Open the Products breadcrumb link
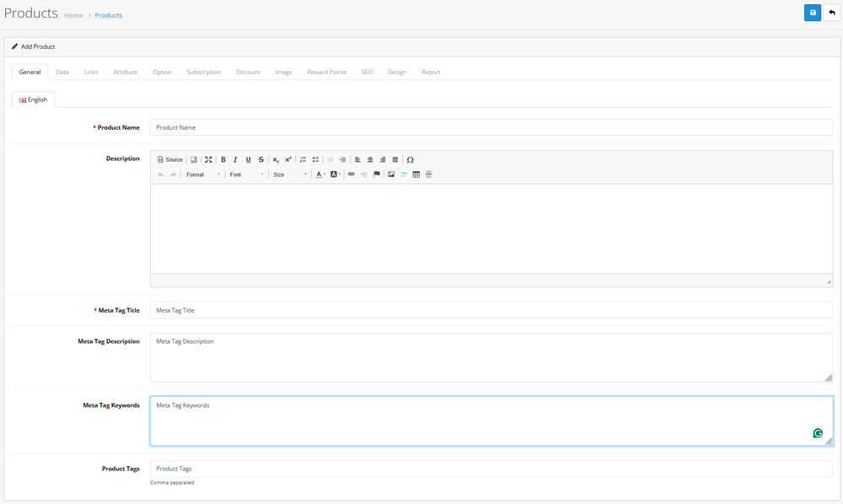 point(108,14)
